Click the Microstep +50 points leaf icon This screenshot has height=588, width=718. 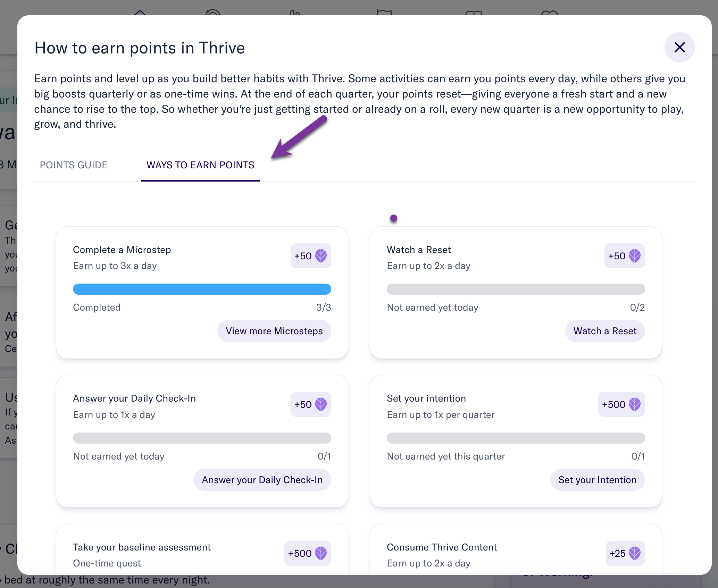tap(321, 256)
